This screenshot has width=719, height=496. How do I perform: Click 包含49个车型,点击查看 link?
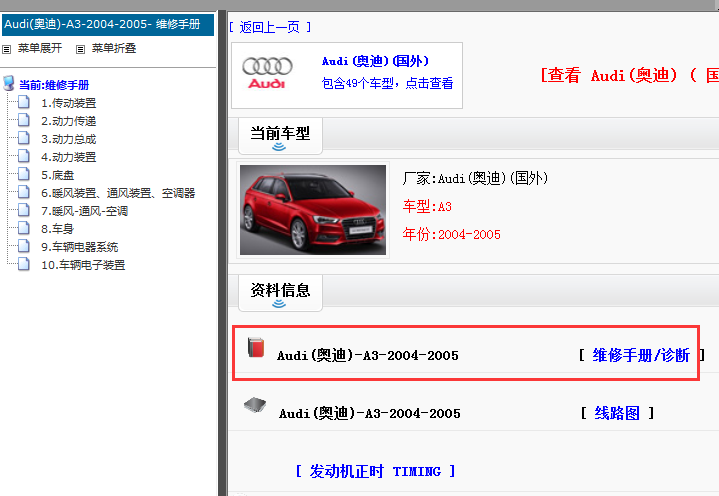[387, 83]
